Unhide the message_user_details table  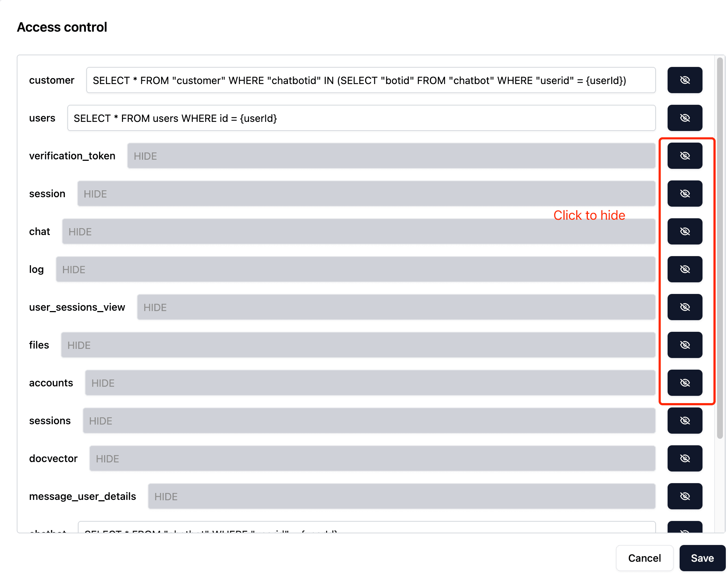[684, 496]
